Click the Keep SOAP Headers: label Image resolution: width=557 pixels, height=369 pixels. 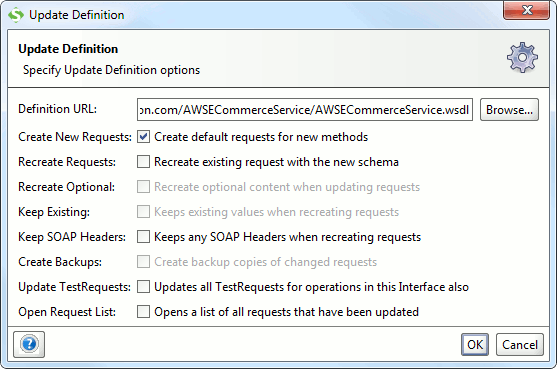(x=72, y=237)
